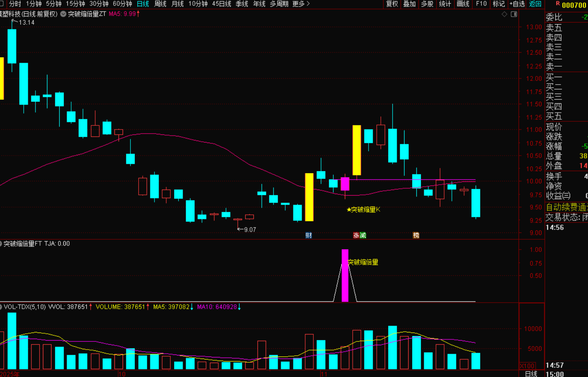
Task: Click the 榜 marker icon below candles
Action: (416, 235)
